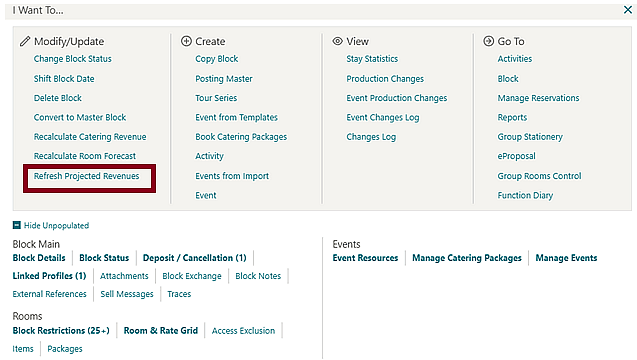
Task: Open the Function Diary
Action: click(x=525, y=195)
